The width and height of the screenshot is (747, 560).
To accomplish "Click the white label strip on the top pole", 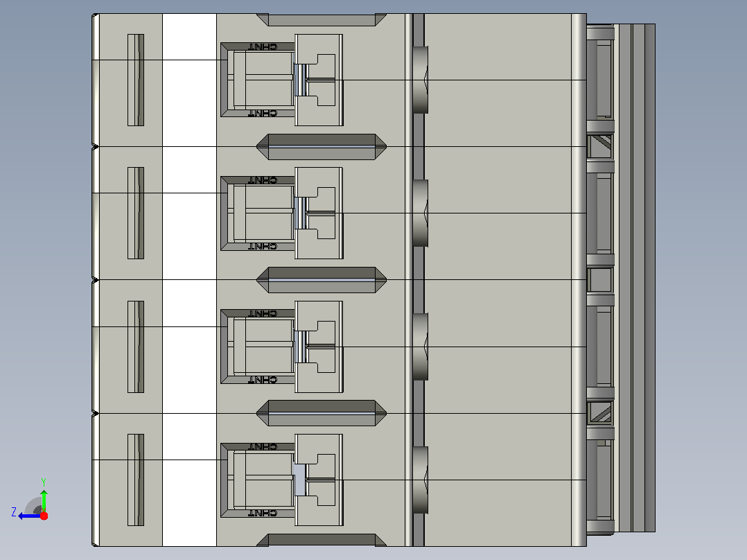I will (190, 80).
